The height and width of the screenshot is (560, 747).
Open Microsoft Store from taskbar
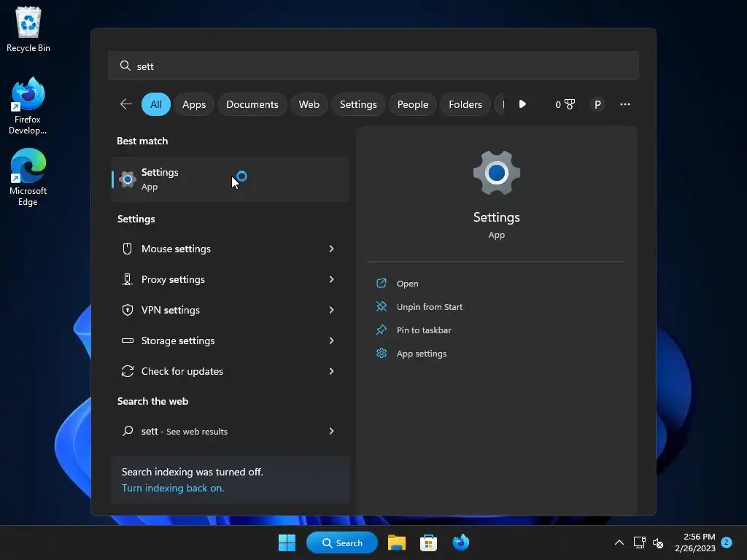pos(428,542)
